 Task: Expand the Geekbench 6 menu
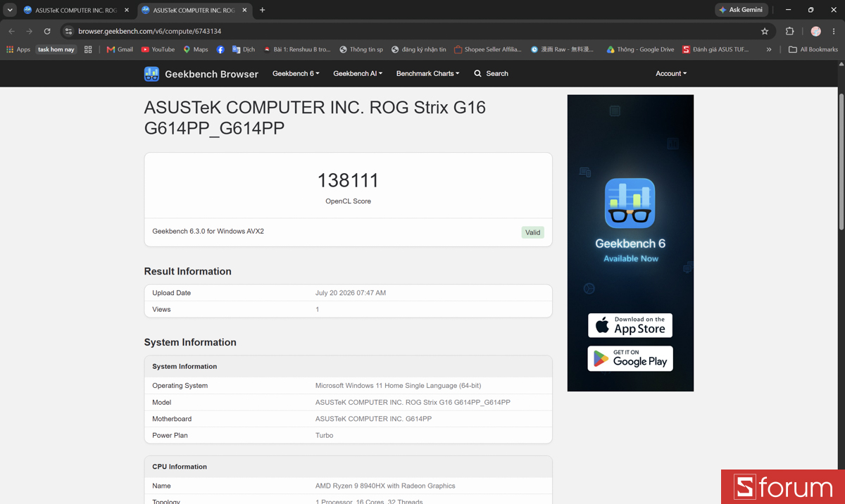[x=296, y=73]
